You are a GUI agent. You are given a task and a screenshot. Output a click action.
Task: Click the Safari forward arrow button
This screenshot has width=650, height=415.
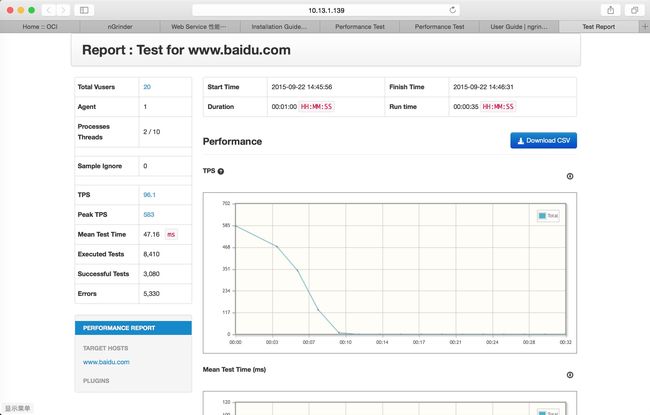point(63,10)
